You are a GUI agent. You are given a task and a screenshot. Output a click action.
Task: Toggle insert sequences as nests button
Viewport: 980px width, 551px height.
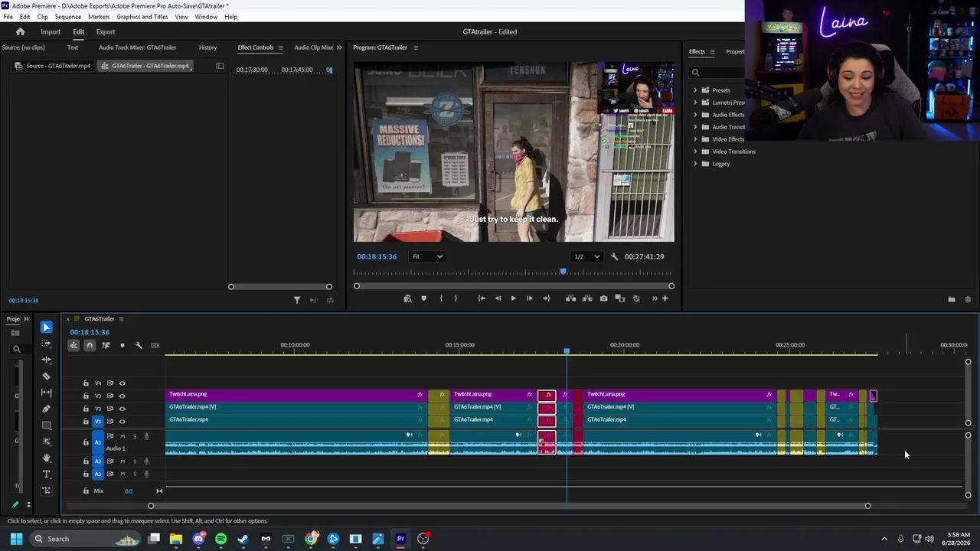tap(73, 345)
